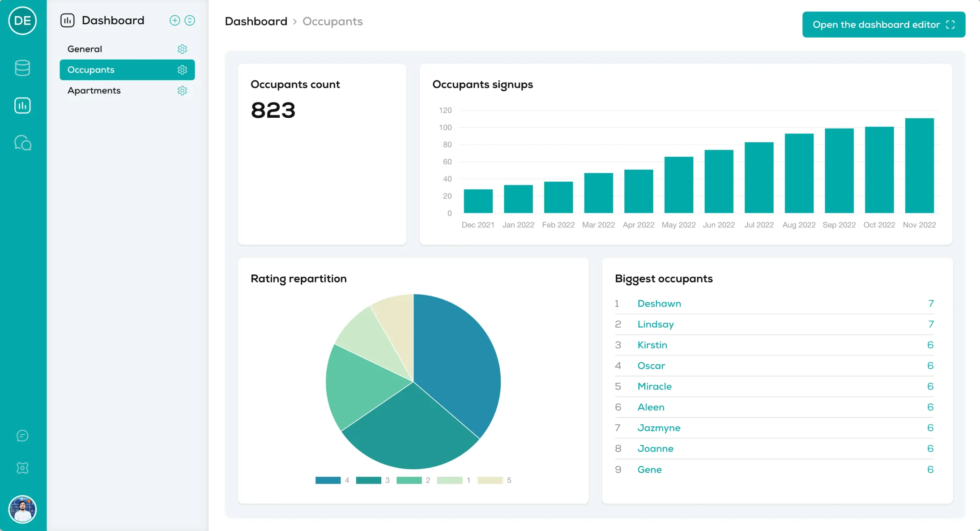This screenshot has width=980, height=531.
Task: Open the chat bubbles icon in sidebar
Action: 23,143
